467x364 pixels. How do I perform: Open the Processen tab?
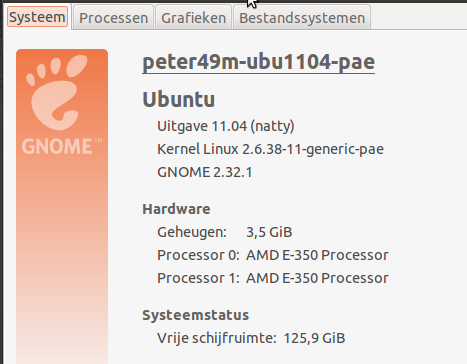113,18
